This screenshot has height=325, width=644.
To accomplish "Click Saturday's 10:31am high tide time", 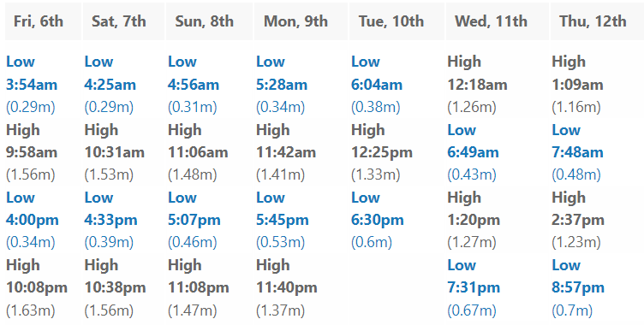I will tap(115, 152).
